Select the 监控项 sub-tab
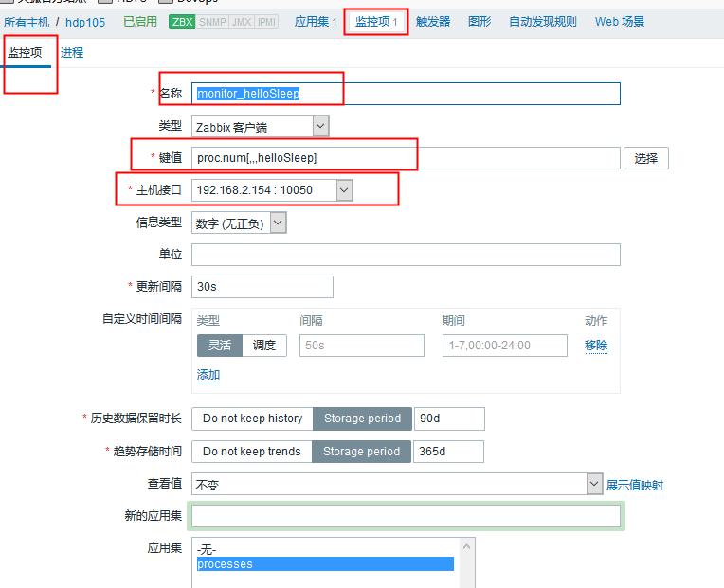This screenshot has width=724, height=588. pyautogui.click(x=26, y=53)
